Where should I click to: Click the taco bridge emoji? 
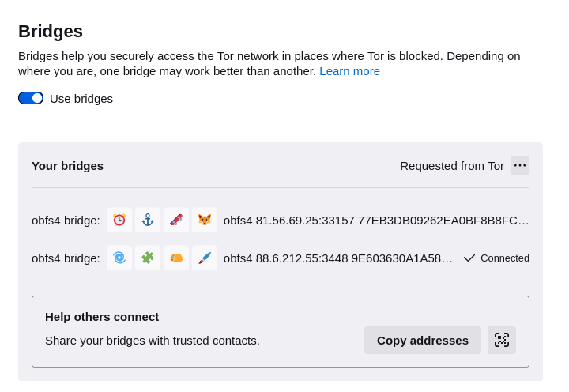coord(176,258)
